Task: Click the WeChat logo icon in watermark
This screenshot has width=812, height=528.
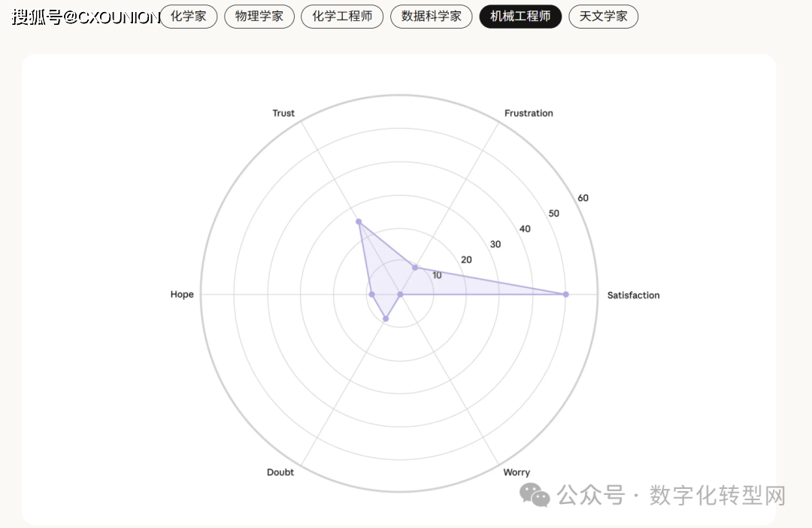Action: pyautogui.click(x=536, y=495)
